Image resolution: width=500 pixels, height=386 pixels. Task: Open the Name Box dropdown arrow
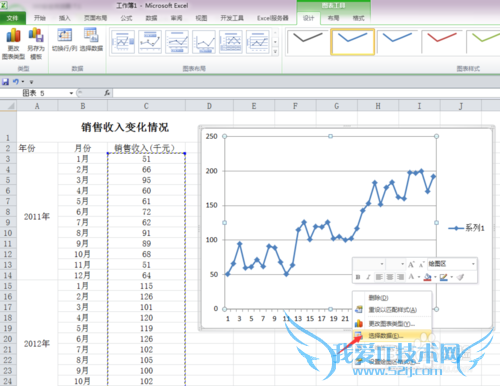point(71,93)
